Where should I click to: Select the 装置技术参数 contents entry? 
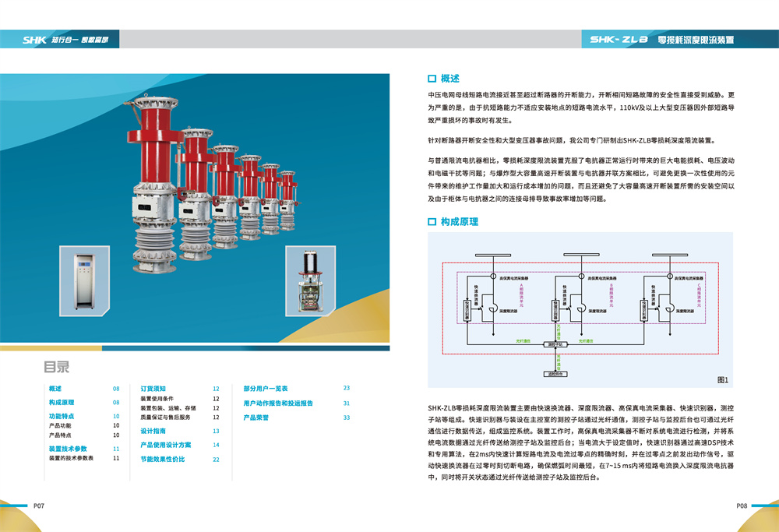point(68,449)
